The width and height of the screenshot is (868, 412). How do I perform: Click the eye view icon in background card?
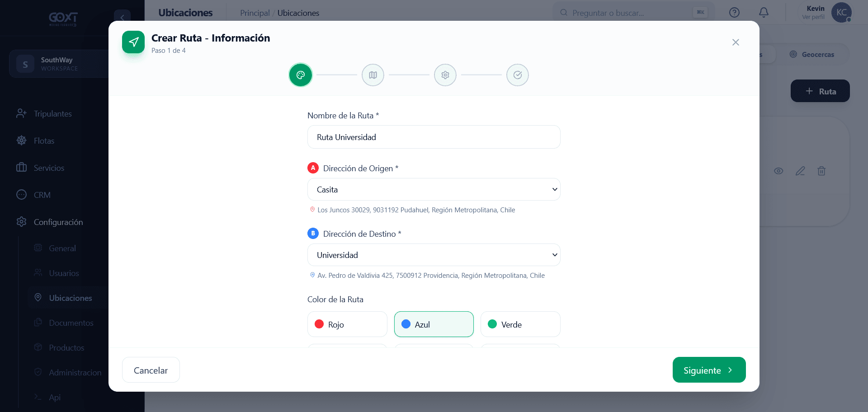click(778, 171)
